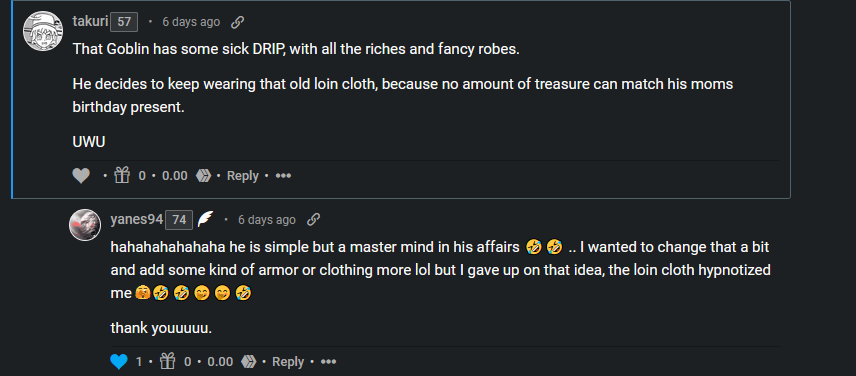Visit yanes94 username profile link
The height and width of the screenshot is (376, 856).
click(136, 219)
